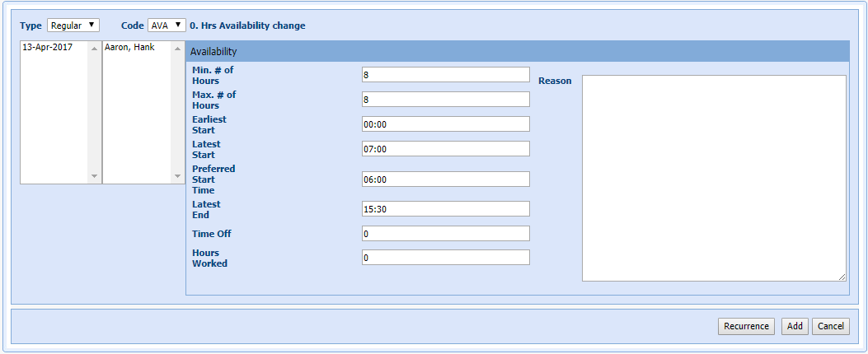868x354 pixels.
Task: Select the Hours Worked input field
Action: (445, 258)
